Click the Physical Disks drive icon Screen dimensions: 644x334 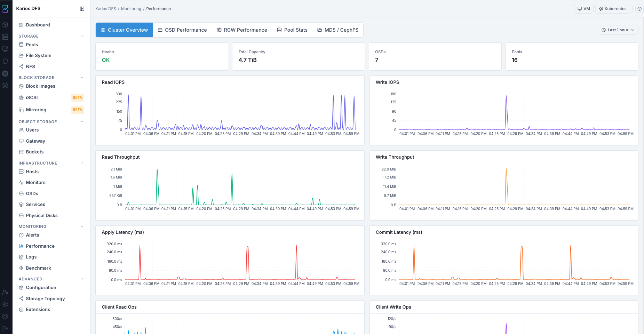click(21, 216)
